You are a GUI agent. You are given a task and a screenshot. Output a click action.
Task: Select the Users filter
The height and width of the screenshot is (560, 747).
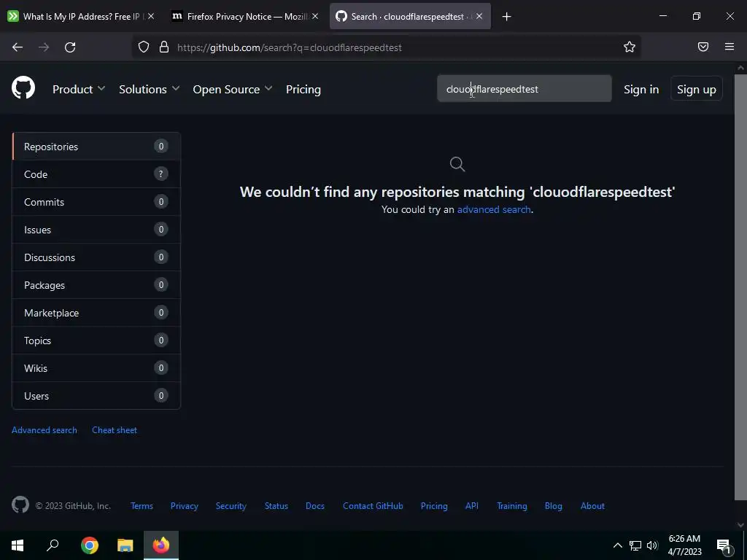[x=96, y=395]
